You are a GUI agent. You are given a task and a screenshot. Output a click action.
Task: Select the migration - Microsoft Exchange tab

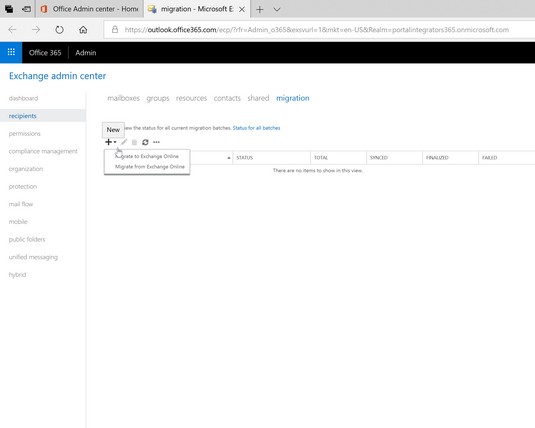pos(196,9)
